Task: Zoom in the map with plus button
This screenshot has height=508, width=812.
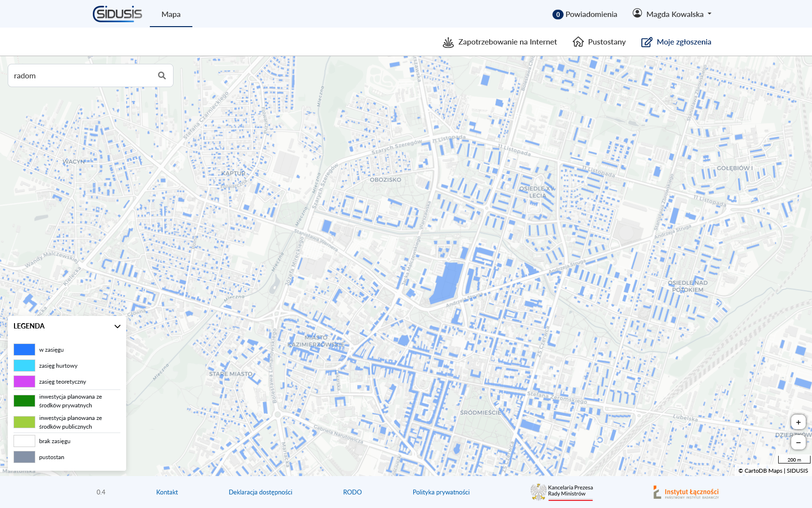Action: pyautogui.click(x=798, y=422)
